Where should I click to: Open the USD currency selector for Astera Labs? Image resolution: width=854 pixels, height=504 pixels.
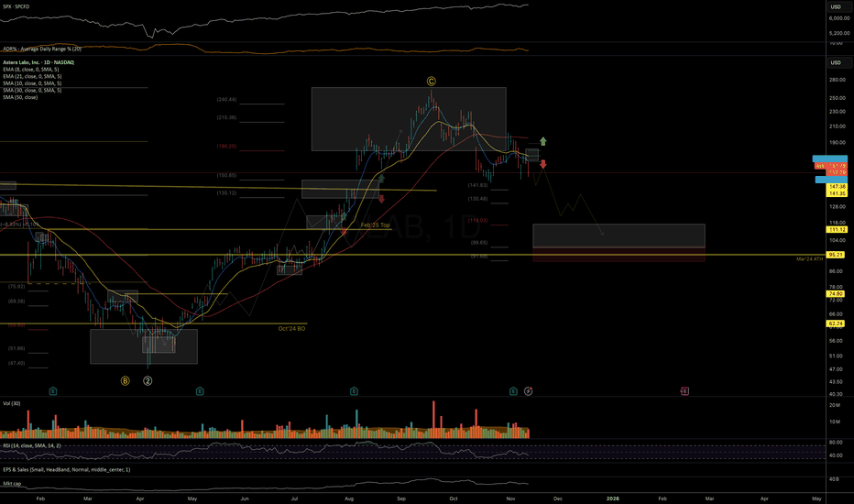[835, 62]
